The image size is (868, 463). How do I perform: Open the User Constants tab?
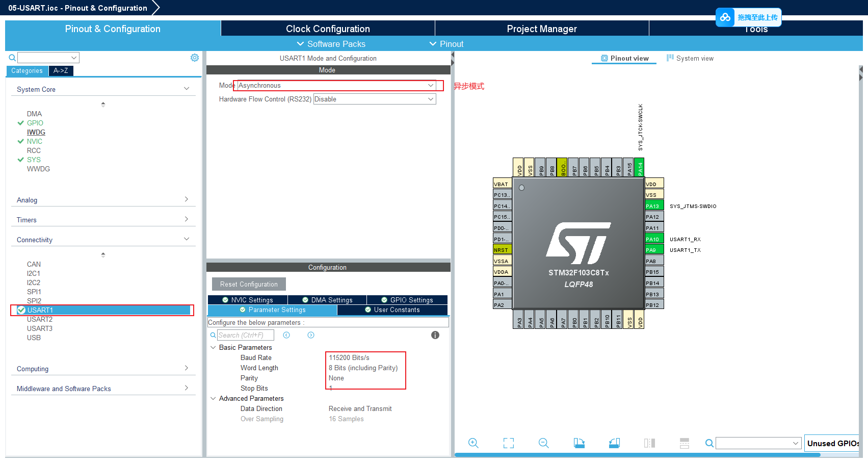pos(392,310)
